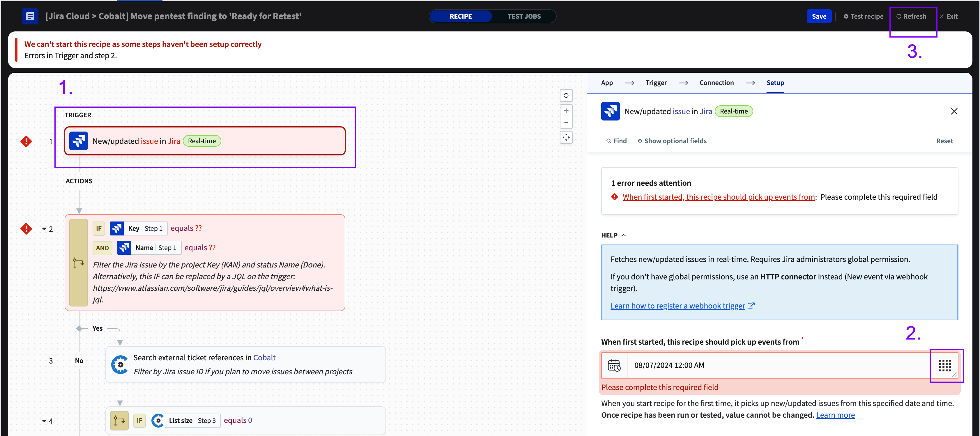
Task: Click the Yes branch label
Action: pyautogui.click(x=98, y=328)
